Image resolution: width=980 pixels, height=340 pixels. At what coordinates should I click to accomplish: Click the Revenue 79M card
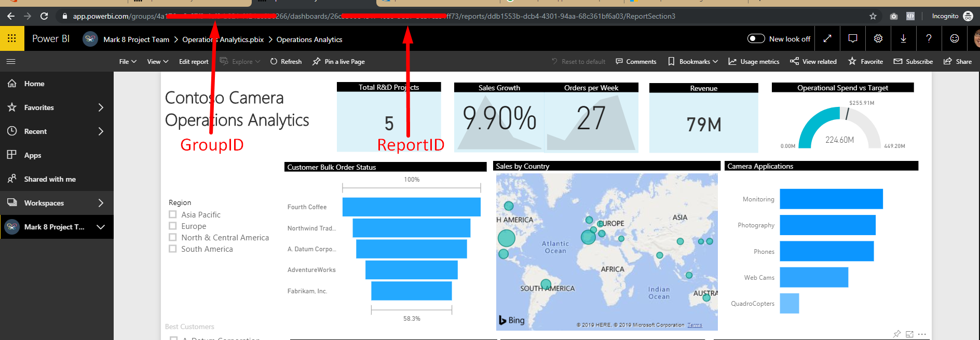point(703,124)
